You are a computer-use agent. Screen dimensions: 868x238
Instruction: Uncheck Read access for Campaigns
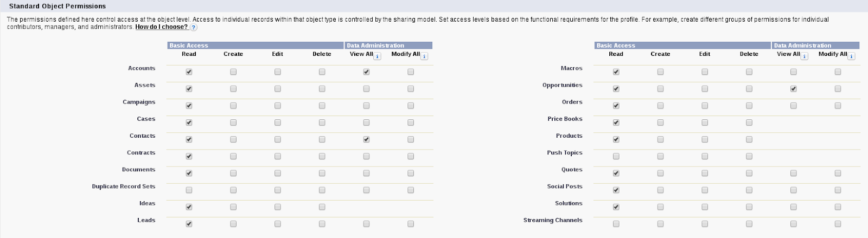(189, 106)
